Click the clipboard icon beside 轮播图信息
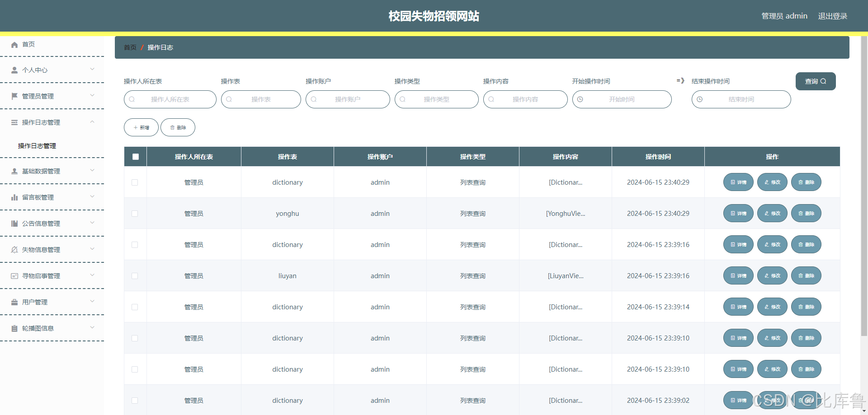Image resolution: width=868 pixels, height=415 pixels. (14, 328)
